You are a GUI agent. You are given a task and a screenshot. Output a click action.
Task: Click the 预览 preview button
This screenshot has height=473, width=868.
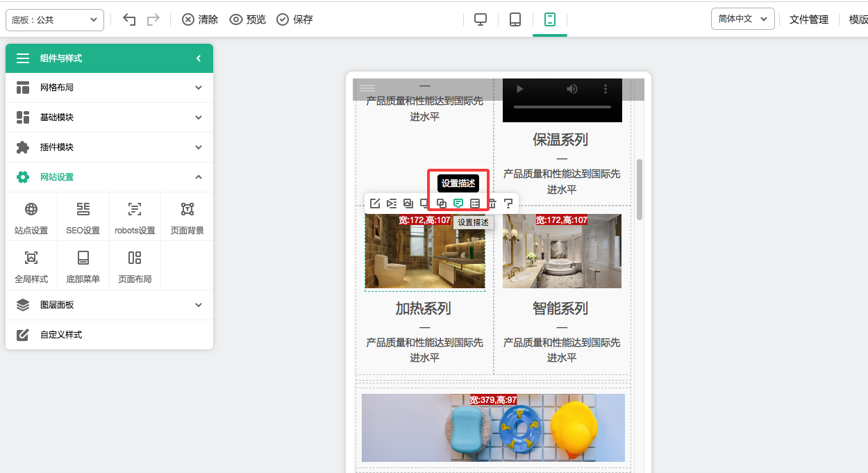point(248,19)
